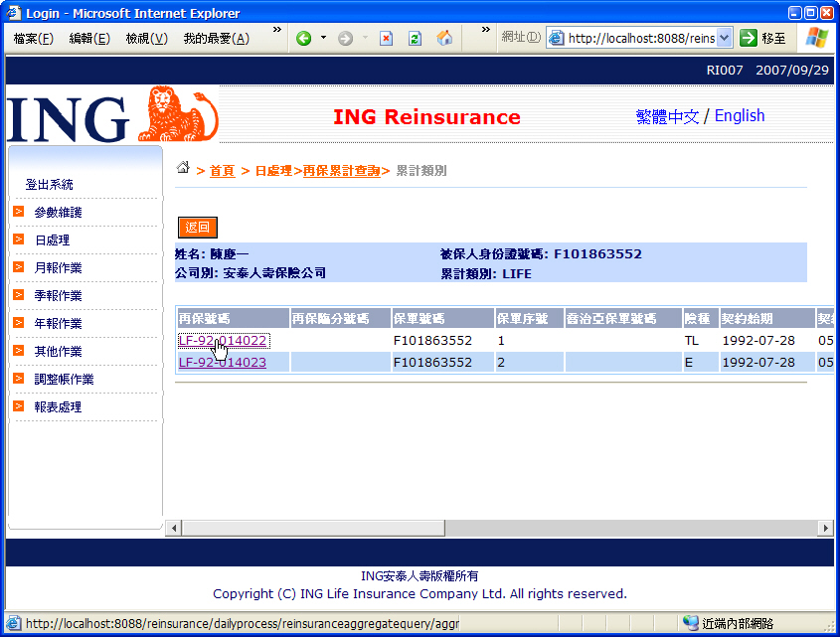
Task: Click the status bar page icon
Action: [13, 623]
